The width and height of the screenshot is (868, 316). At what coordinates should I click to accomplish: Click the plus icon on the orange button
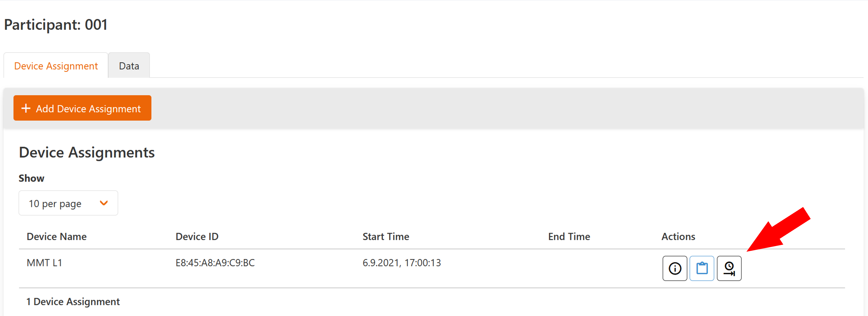(x=26, y=108)
